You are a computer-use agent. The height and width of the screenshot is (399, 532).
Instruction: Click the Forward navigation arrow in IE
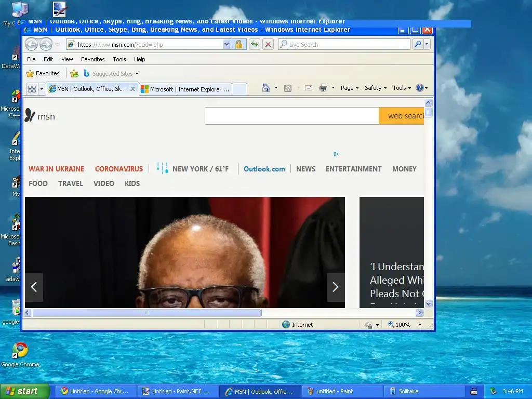(x=46, y=44)
